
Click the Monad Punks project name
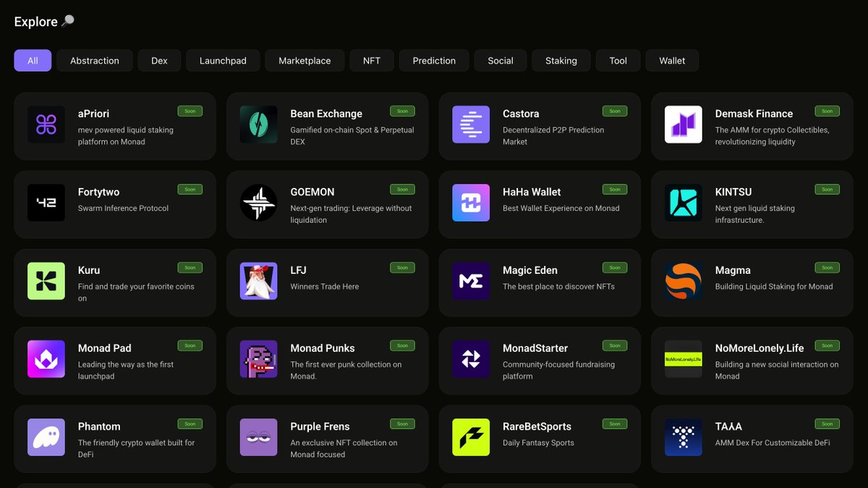(323, 348)
